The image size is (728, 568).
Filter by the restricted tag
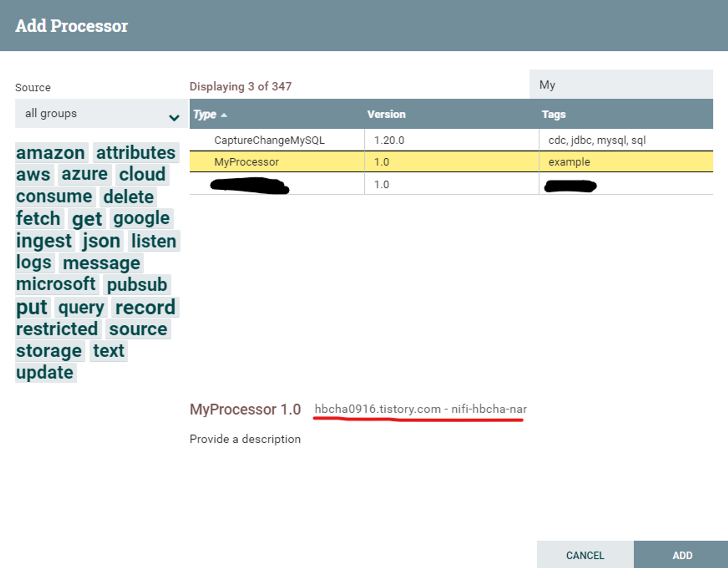(x=57, y=329)
